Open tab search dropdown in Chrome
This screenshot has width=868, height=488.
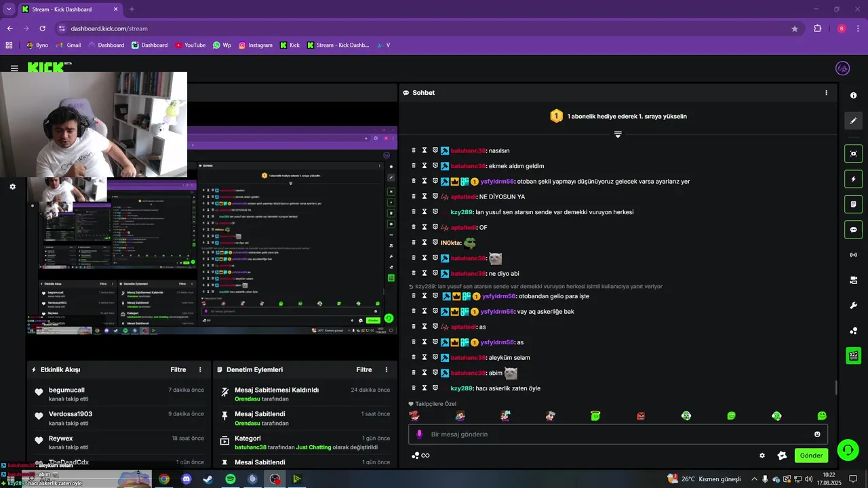click(9, 9)
